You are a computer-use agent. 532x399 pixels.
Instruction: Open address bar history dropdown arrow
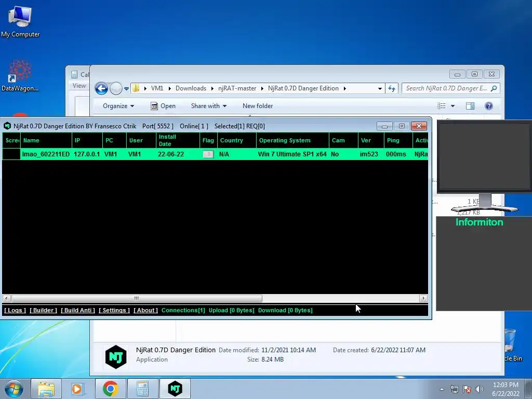point(380,88)
